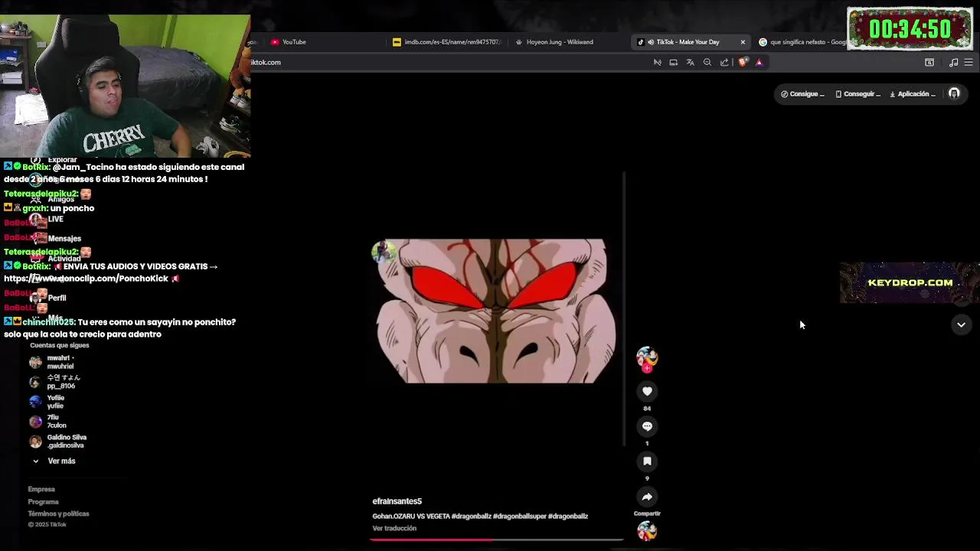980x551 pixels.
Task: Mute the TikTok tab via speaker icon
Action: pos(650,42)
